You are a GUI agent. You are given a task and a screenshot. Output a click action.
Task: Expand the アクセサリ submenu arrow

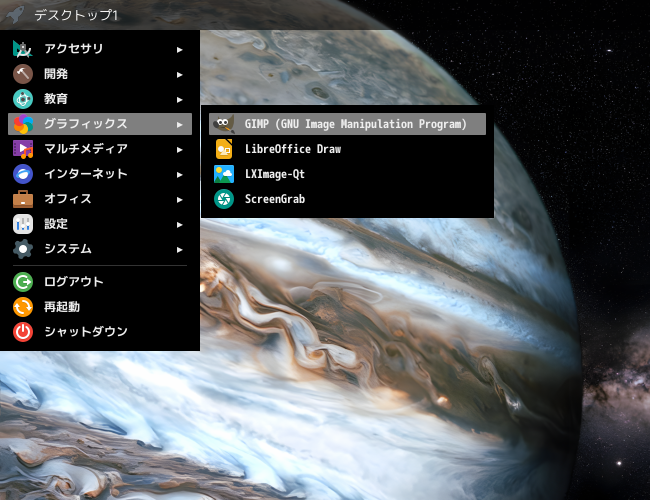pyautogui.click(x=179, y=50)
